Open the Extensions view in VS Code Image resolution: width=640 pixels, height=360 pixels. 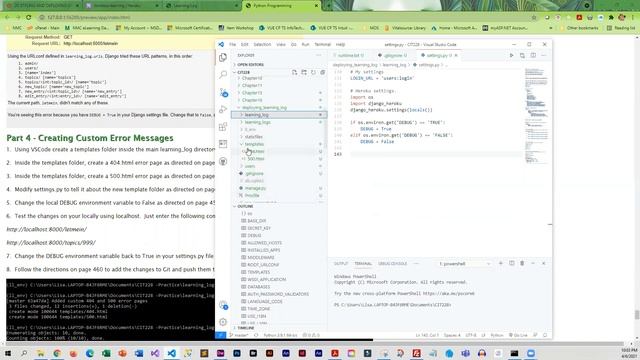tap(223, 127)
